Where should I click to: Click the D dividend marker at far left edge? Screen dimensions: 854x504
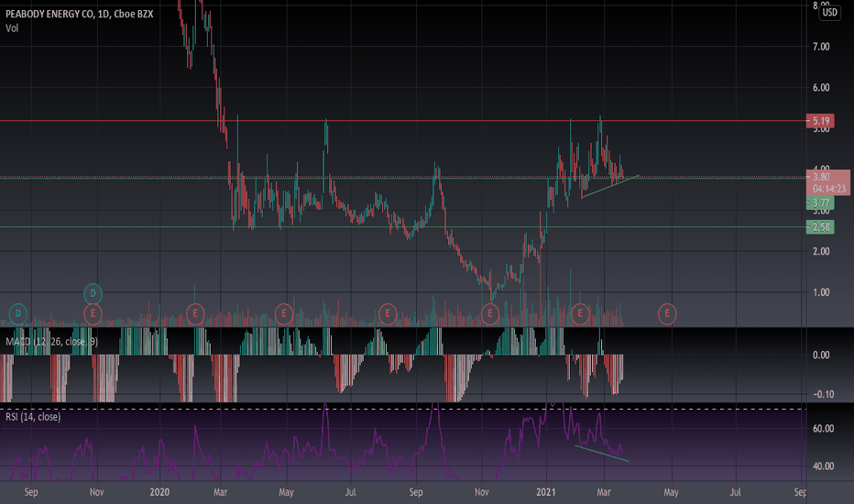[x=18, y=313]
